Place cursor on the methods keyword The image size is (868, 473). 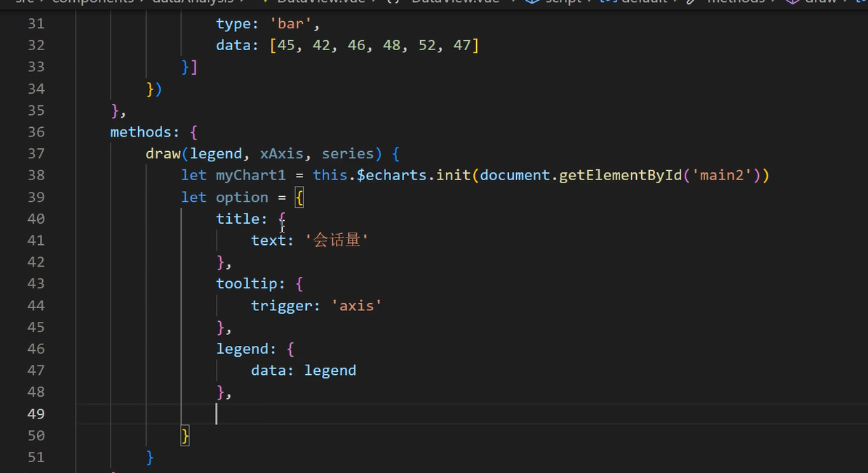pos(140,132)
